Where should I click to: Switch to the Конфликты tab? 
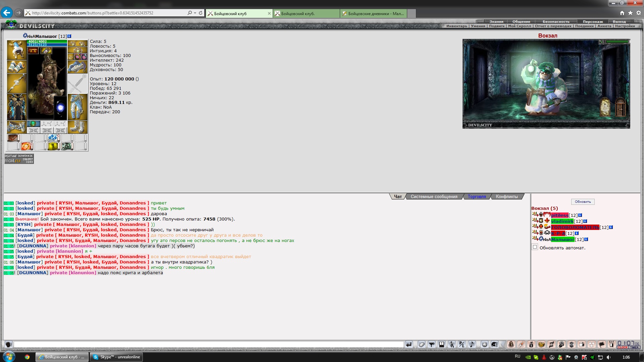click(506, 197)
